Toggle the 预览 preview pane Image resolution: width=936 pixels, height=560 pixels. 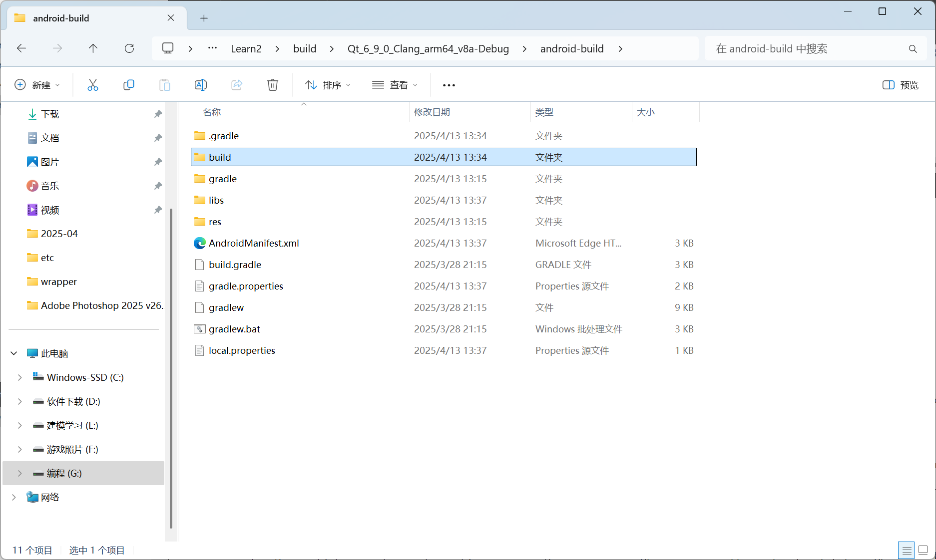click(x=901, y=85)
